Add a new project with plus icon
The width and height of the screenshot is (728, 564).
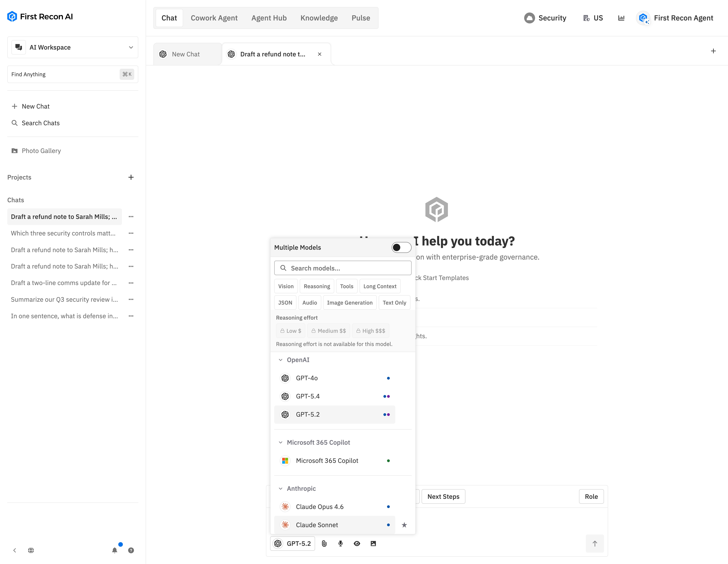click(x=131, y=177)
